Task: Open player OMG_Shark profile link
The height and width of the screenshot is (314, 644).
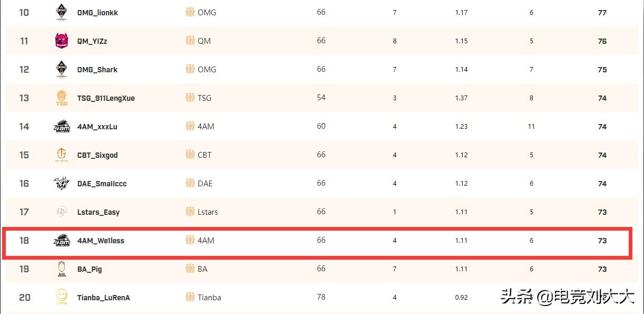Action: point(97,70)
